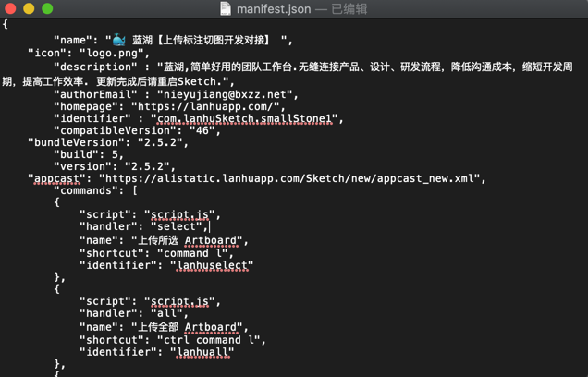The height and width of the screenshot is (377, 588).
Task: Click the "version" value "2.5.2"
Action: 147,166
